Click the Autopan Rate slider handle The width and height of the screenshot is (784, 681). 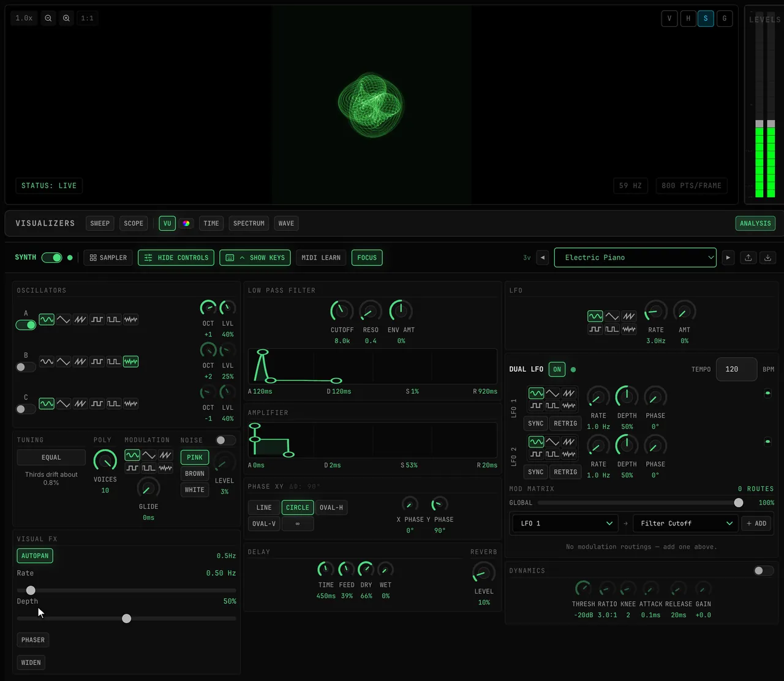31,590
